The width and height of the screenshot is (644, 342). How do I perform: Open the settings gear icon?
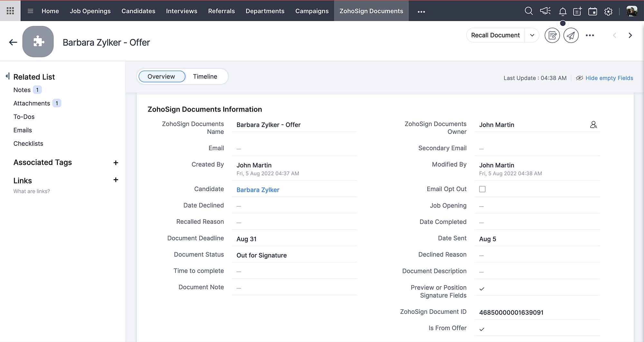pos(608,12)
